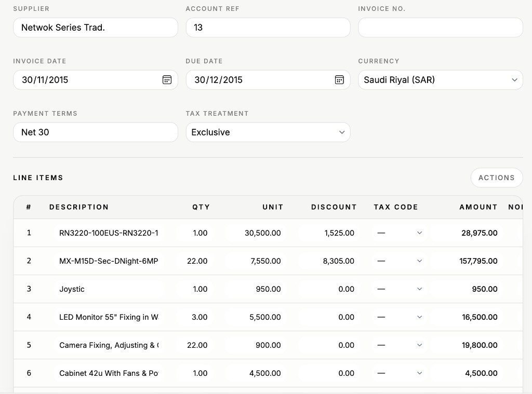Open the Due Date calendar picker

coord(339,80)
